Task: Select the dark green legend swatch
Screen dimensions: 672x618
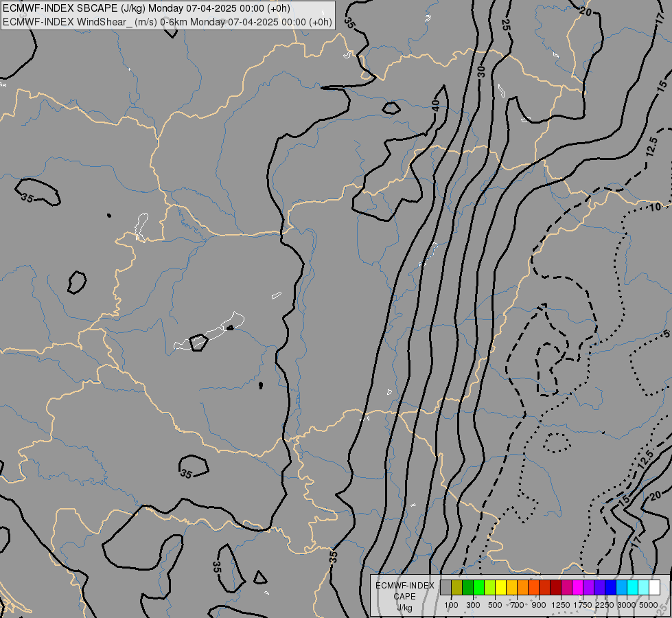Action: pos(467,587)
